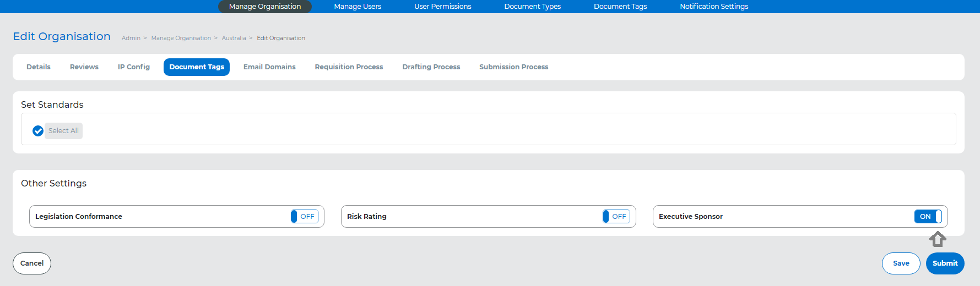Click the Other Settings section heading
The height and width of the screenshot is (286, 980).
(x=53, y=183)
